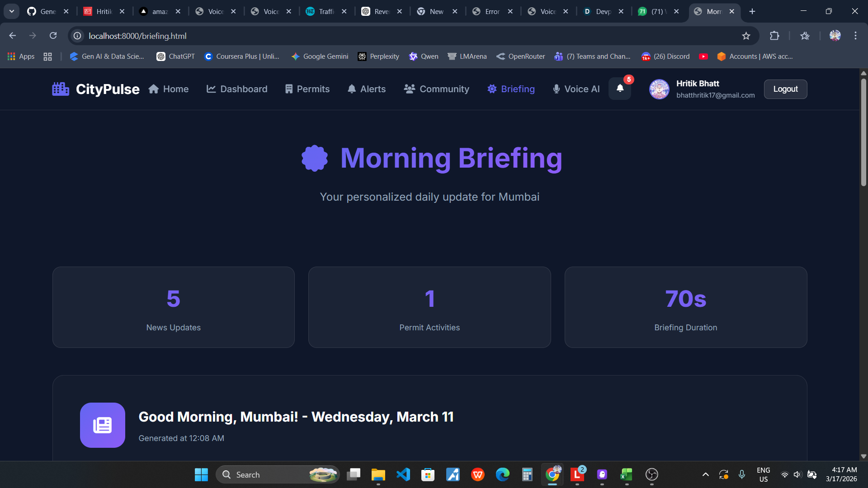Open the Chrome three-dot menu
This screenshot has width=868, height=488.
pos(855,36)
